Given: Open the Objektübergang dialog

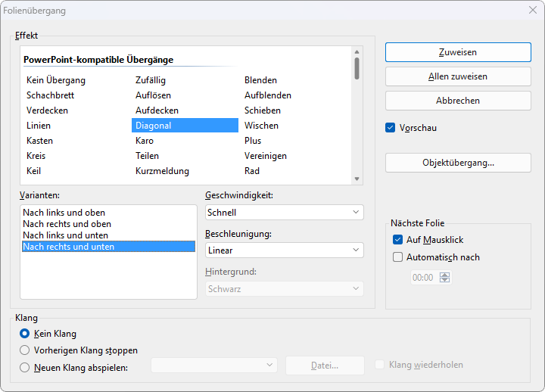Looking at the screenshot, I should tap(458, 163).
